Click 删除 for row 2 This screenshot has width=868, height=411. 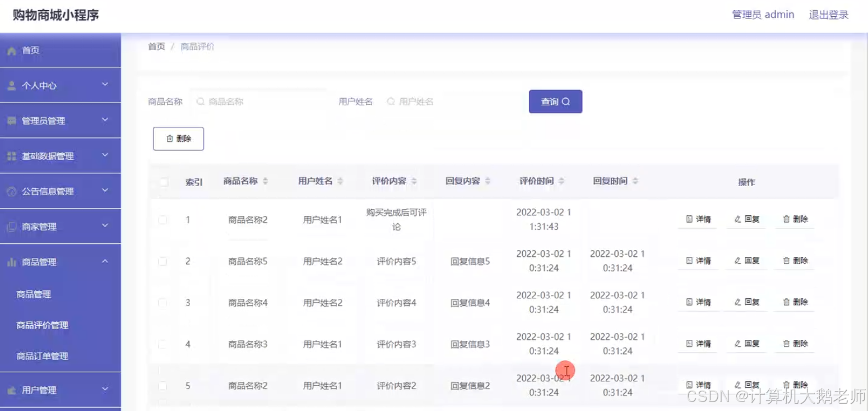click(795, 261)
